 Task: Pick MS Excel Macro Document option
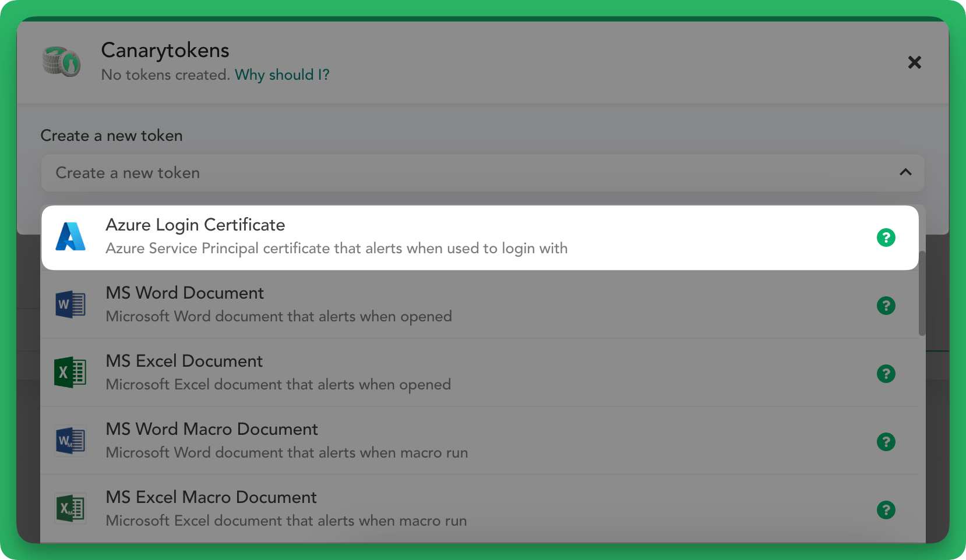click(x=480, y=509)
